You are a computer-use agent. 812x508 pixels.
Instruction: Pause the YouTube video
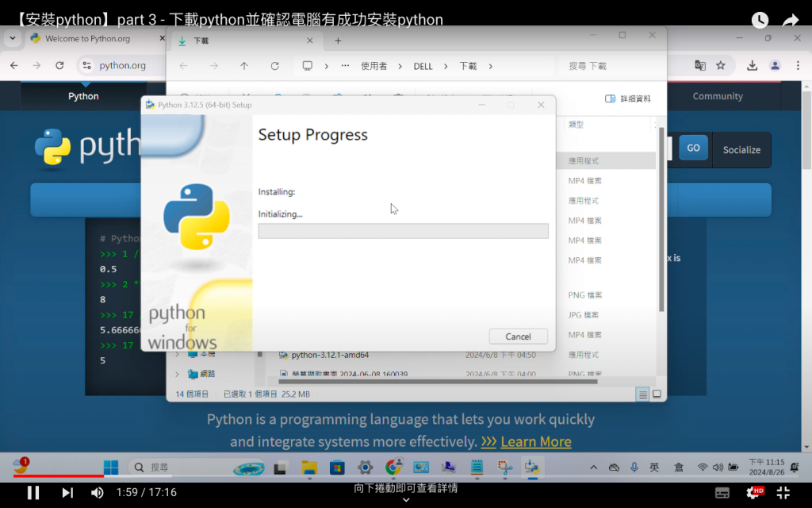(33, 492)
